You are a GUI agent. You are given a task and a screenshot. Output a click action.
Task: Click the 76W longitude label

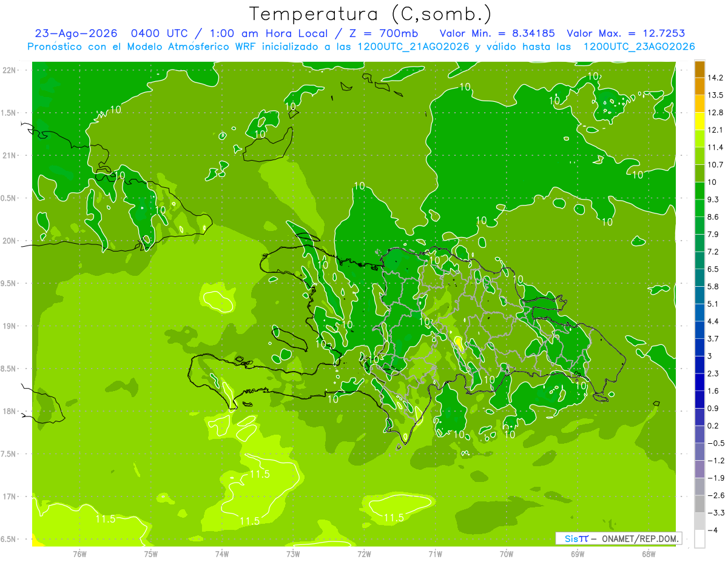[x=79, y=554]
